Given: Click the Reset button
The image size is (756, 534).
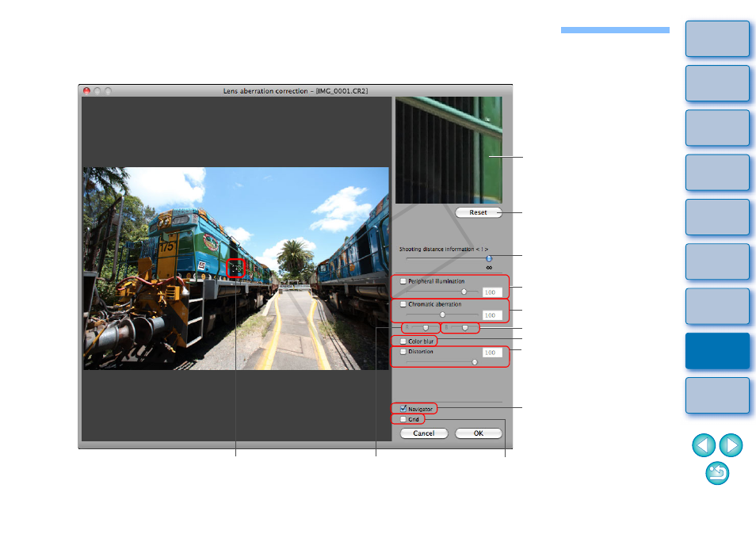Looking at the screenshot, I should click(x=479, y=212).
